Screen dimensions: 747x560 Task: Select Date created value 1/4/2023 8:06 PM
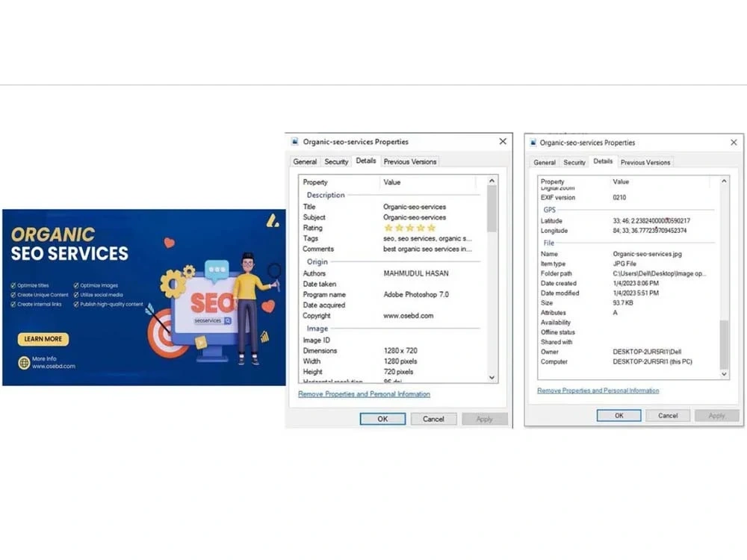636,283
